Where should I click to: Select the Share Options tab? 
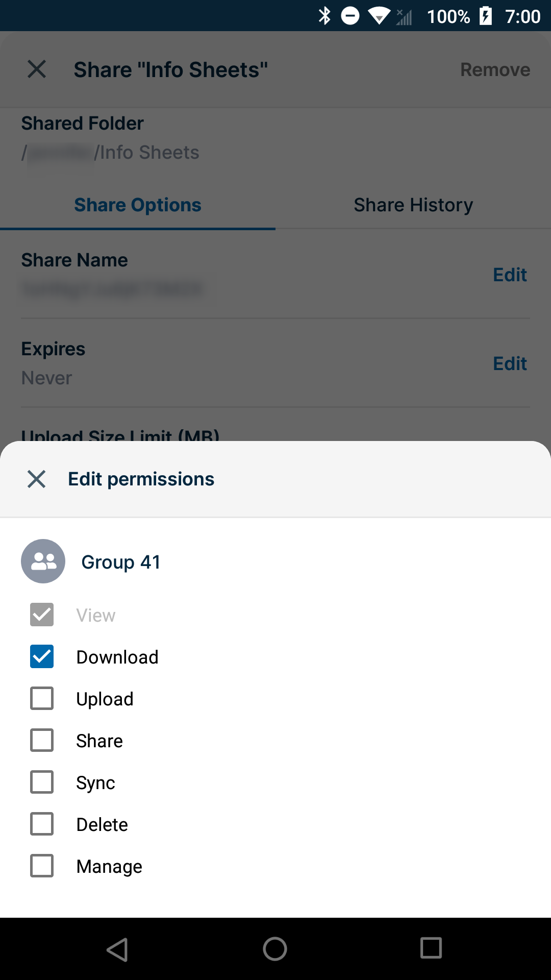pyautogui.click(x=138, y=205)
